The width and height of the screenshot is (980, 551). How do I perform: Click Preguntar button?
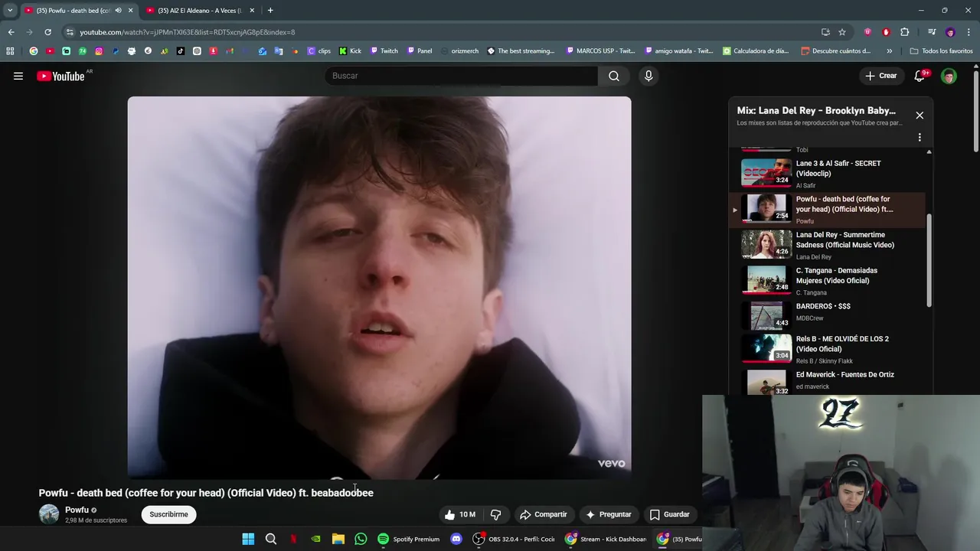(x=608, y=514)
